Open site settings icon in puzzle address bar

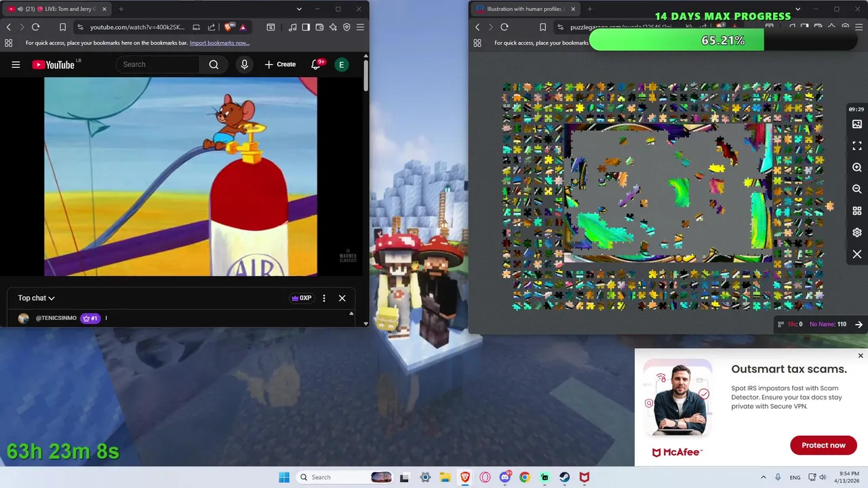click(x=560, y=27)
